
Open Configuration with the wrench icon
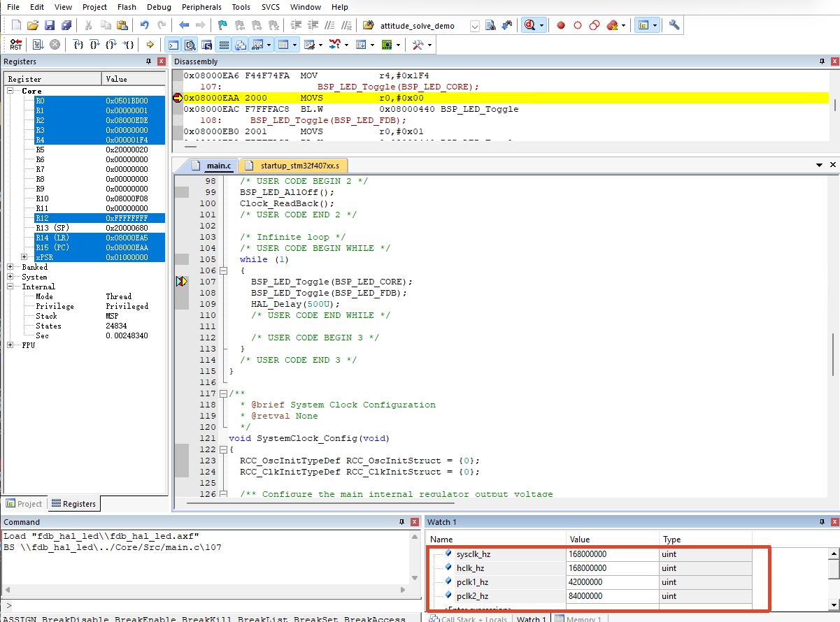click(x=674, y=25)
